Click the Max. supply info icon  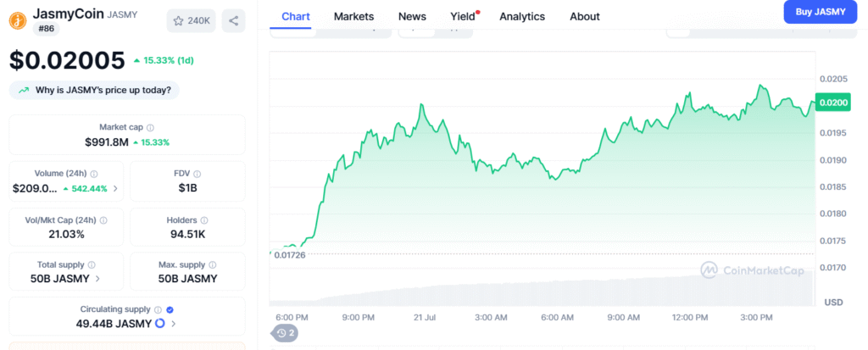[x=213, y=264]
